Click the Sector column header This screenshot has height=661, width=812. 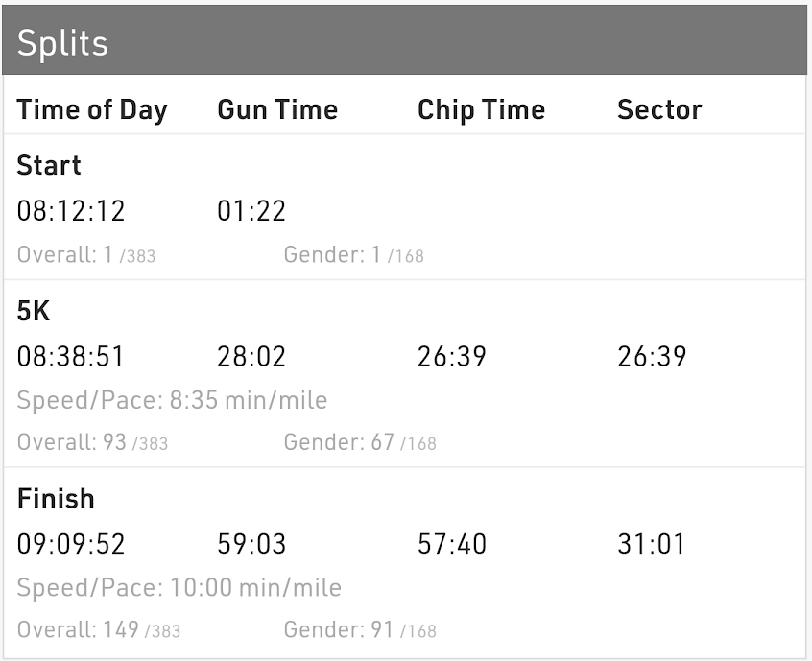point(659,109)
